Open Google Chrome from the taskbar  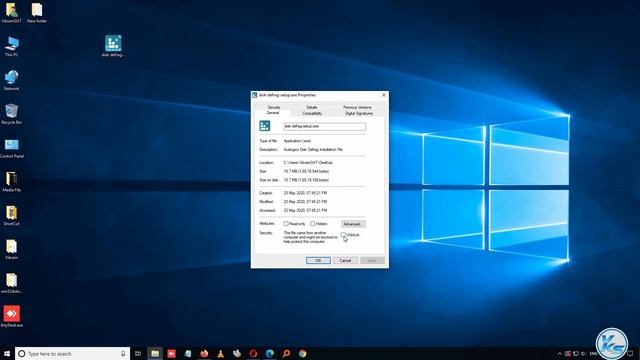(x=302, y=353)
